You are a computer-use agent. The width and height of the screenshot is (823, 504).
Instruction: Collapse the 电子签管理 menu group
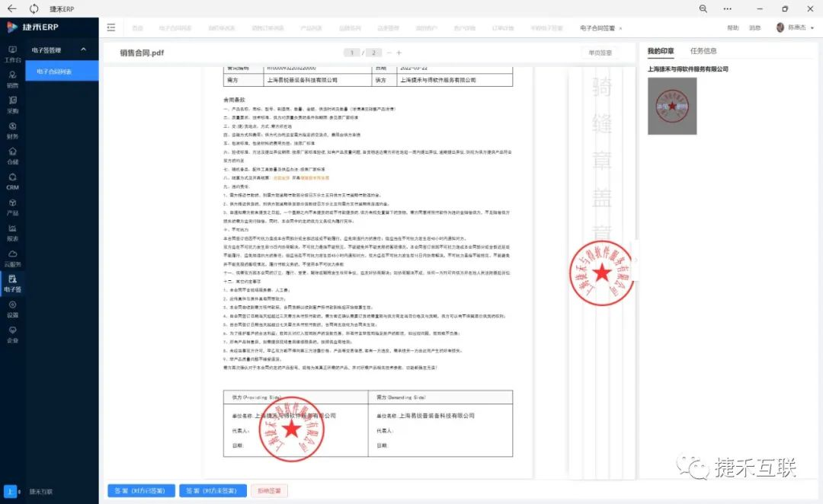pos(83,49)
